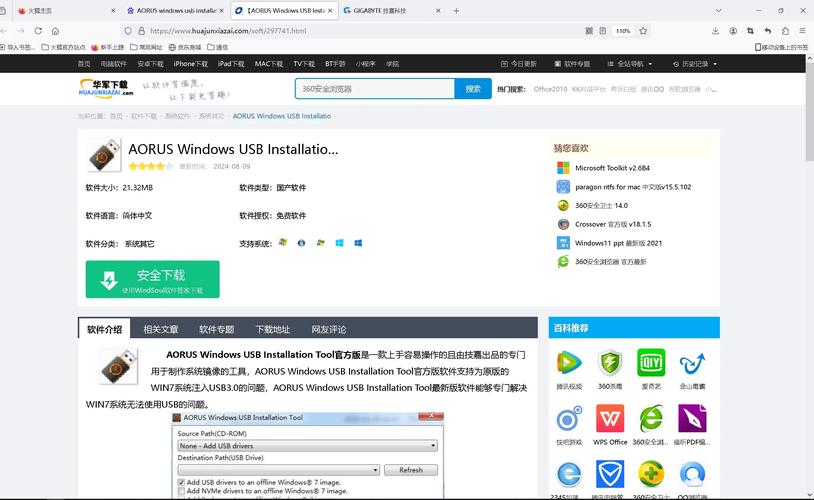
Task: Click the 360 secure browser green e icon
Action: [x=651, y=418]
